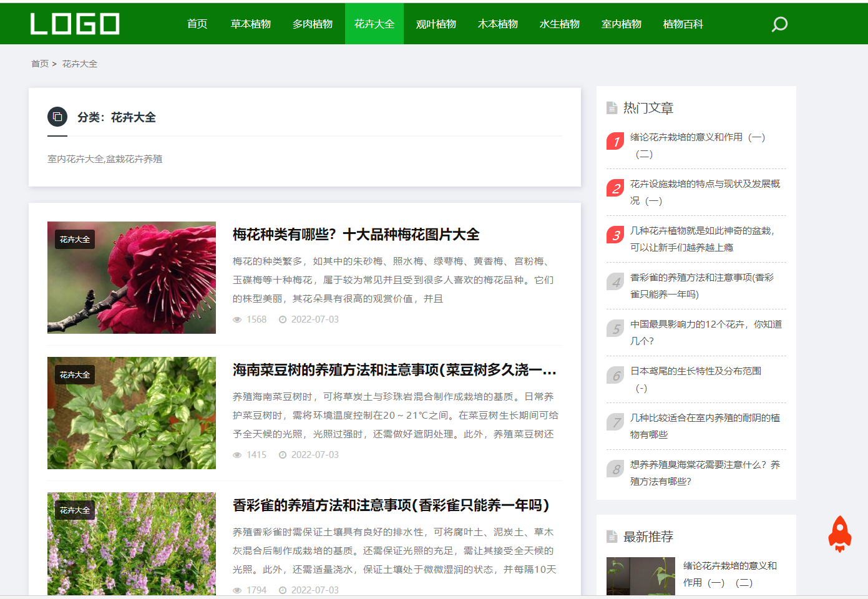The width and height of the screenshot is (868, 599).
Task: Click the red rank 1 badge
Action: coord(615,142)
